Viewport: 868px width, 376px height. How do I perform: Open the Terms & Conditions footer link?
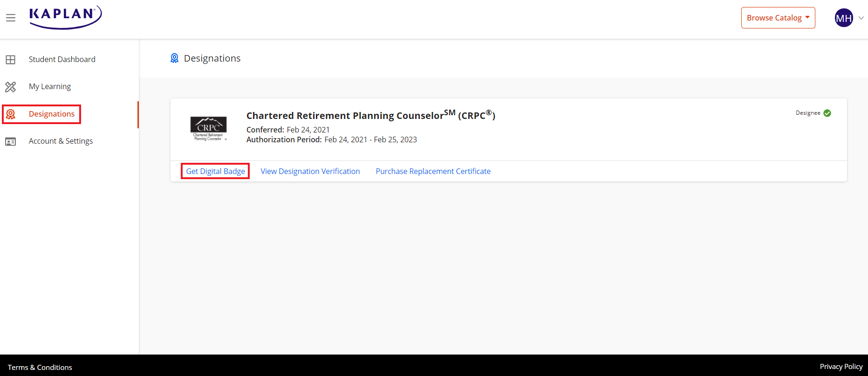pos(40,367)
